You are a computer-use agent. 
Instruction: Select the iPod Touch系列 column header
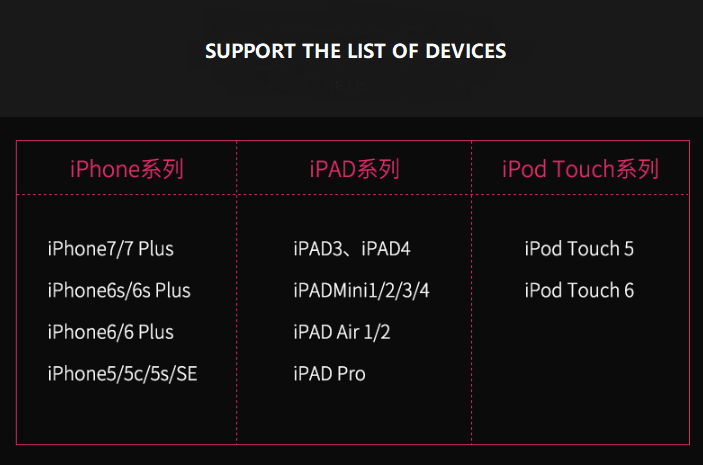coord(580,169)
